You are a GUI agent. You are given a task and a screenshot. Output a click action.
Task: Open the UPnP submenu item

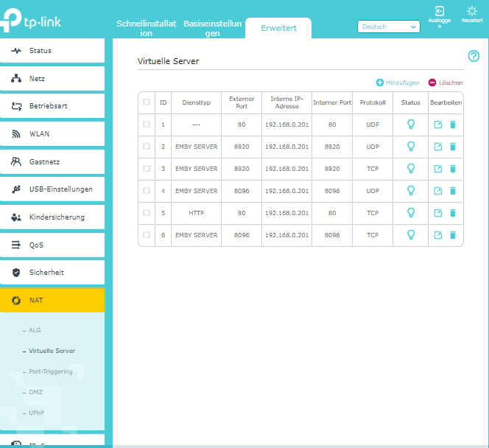[x=37, y=413]
